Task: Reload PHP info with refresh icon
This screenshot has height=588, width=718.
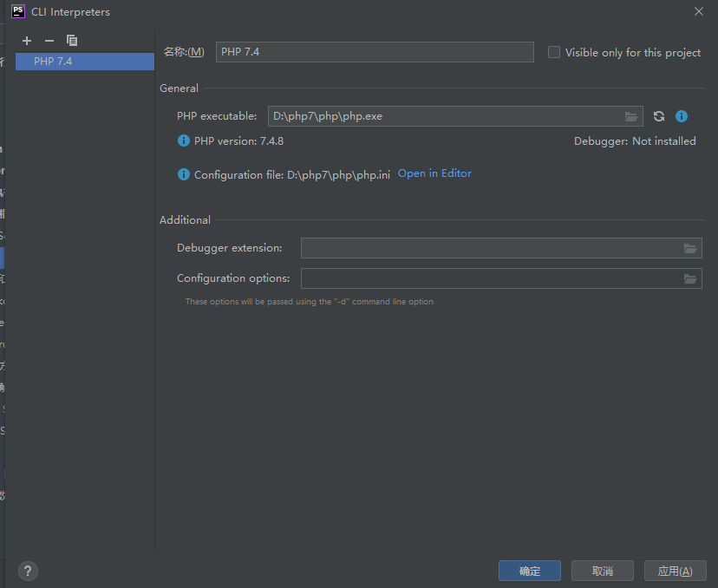Action: point(659,116)
